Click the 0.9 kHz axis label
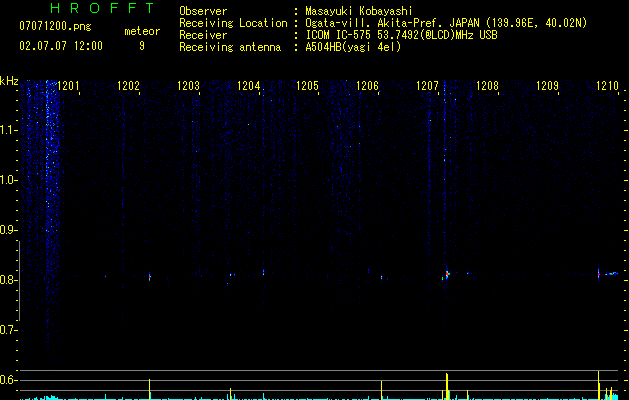Viewport: 629px width, 400px height. point(9,230)
